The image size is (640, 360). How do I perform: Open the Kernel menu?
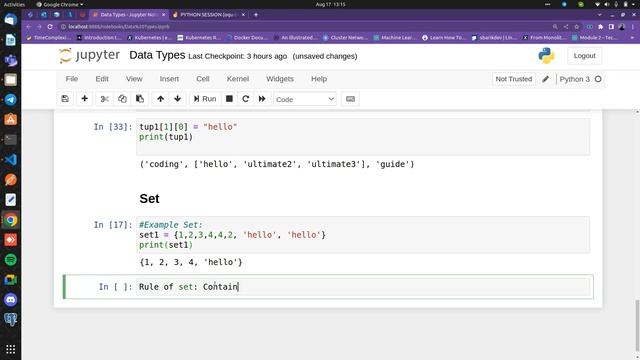click(238, 79)
